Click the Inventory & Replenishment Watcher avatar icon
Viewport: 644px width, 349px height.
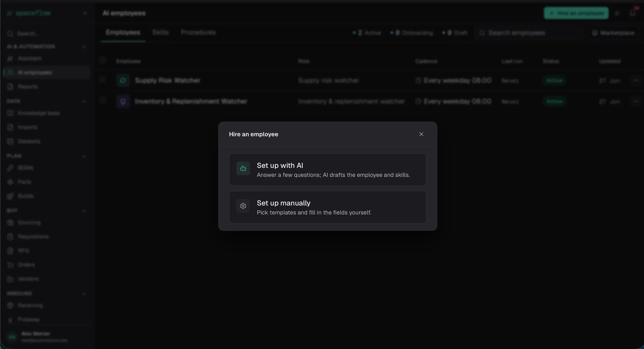(x=123, y=101)
